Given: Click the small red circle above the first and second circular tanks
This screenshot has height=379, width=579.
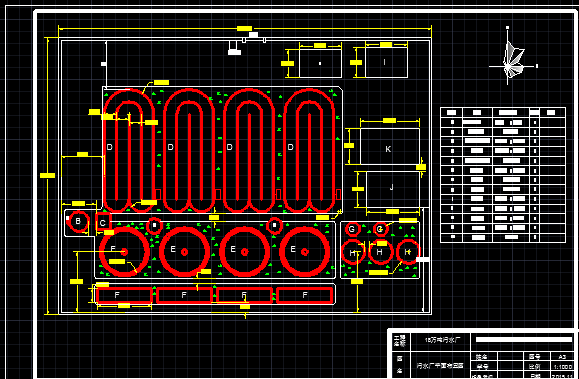Looking at the screenshot, I should [x=155, y=225].
